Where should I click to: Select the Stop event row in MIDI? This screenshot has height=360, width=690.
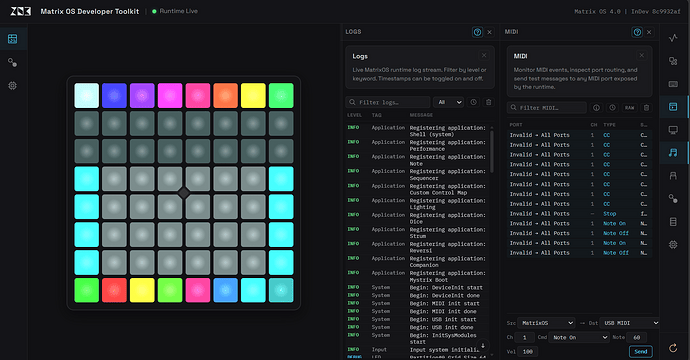pos(579,214)
